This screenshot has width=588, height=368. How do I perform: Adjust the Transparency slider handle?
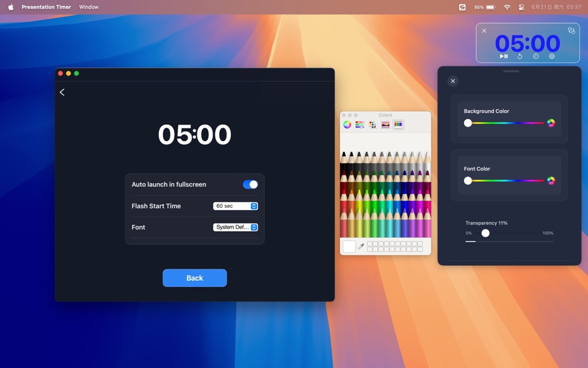(485, 233)
